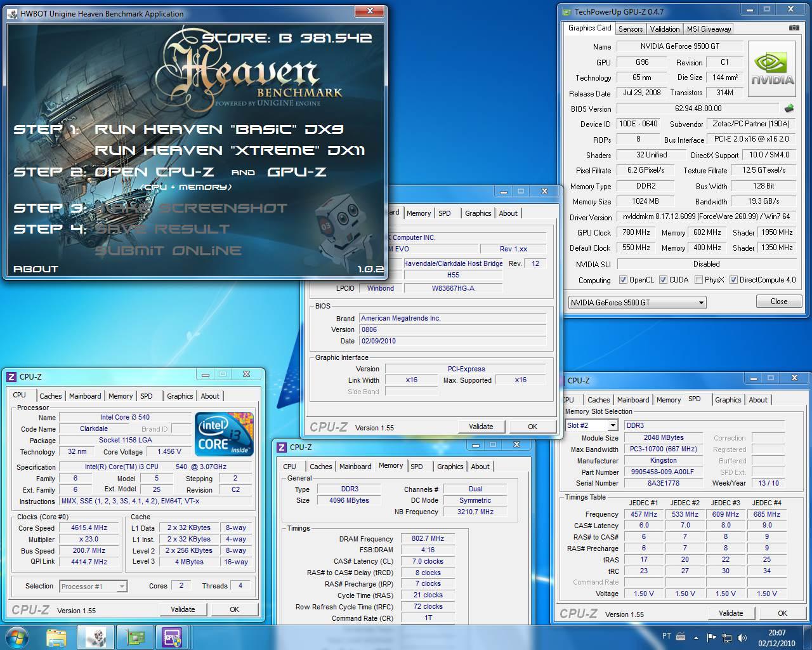Open the NVIDIA GeForce 9500 GT GPU dropdown
The width and height of the screenshot is (812, 650).
637,302
